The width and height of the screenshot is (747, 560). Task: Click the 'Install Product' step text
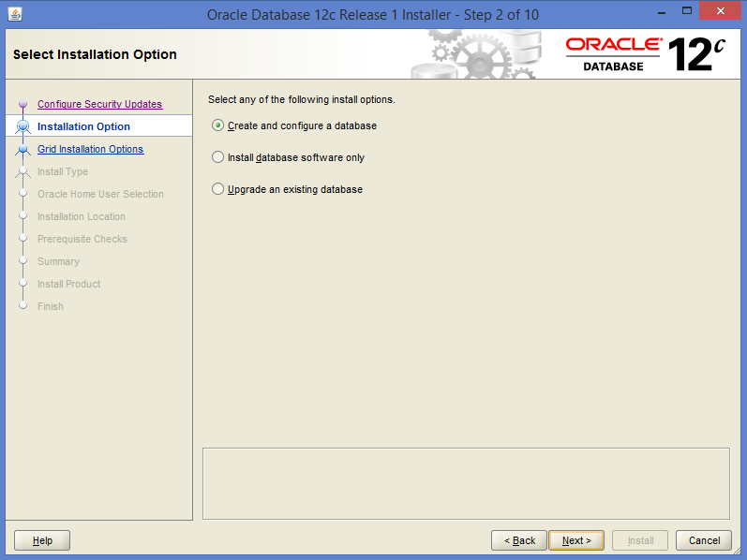pos(69,284)
